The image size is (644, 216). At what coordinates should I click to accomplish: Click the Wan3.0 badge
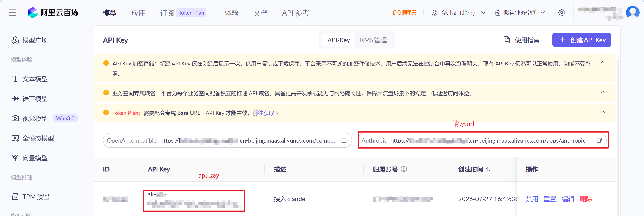point(65,118)
